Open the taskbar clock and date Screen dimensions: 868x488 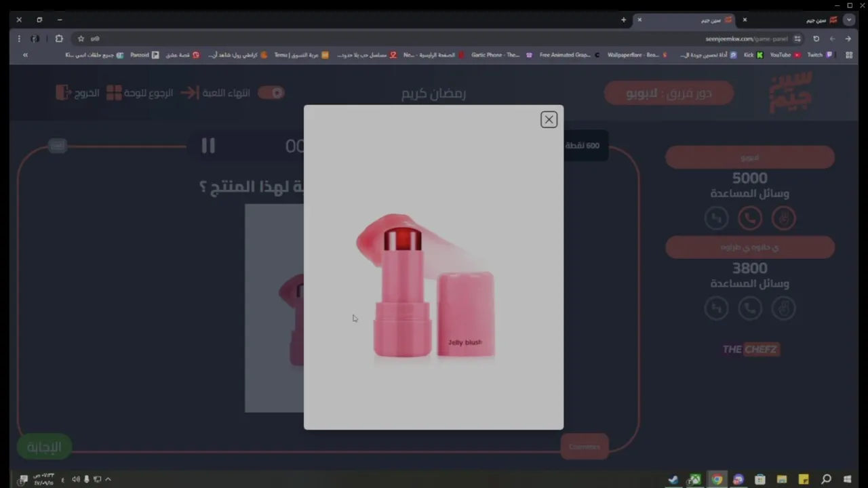coord(45,479)
